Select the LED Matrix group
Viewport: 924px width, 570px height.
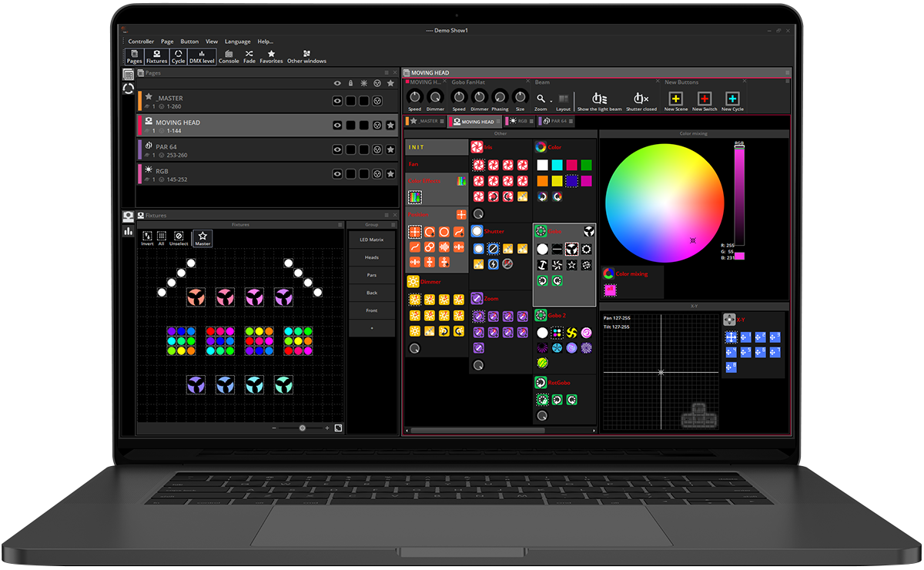point(372,240)
